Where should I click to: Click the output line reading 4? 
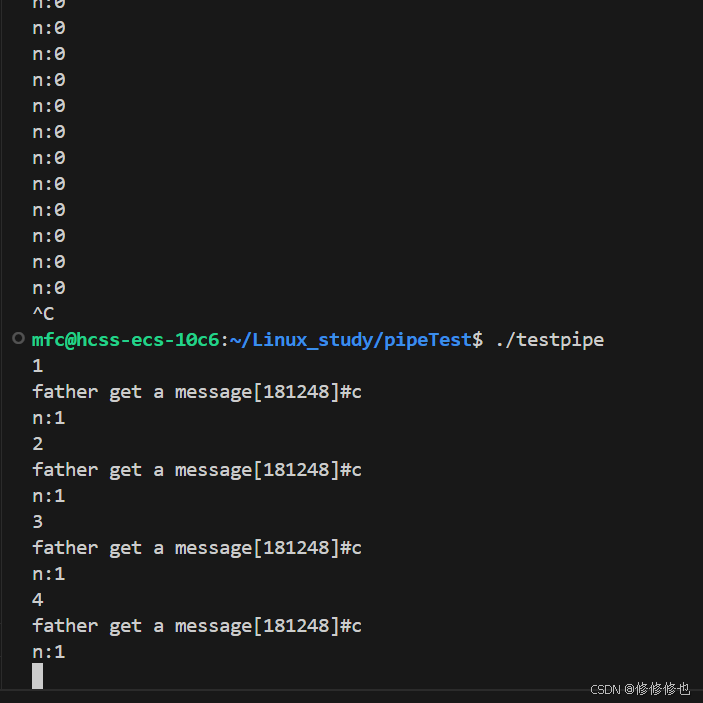click(x=38, y=600)
